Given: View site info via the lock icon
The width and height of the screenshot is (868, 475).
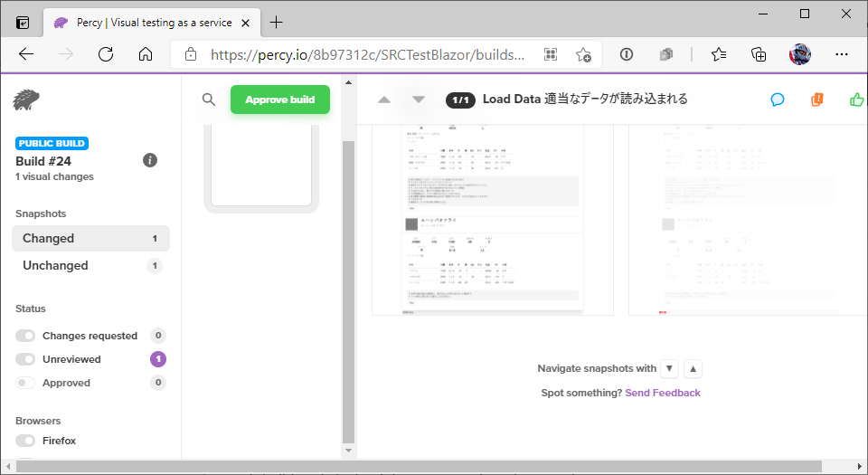Looking at the screenshot, I should [x=191, y=54].
